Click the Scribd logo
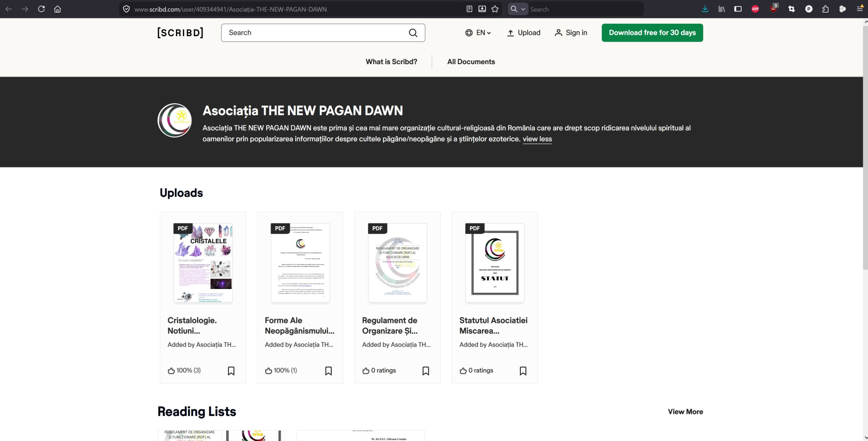Screen dimensions: 868x441 pyautogui.click(x=180, y=33)
